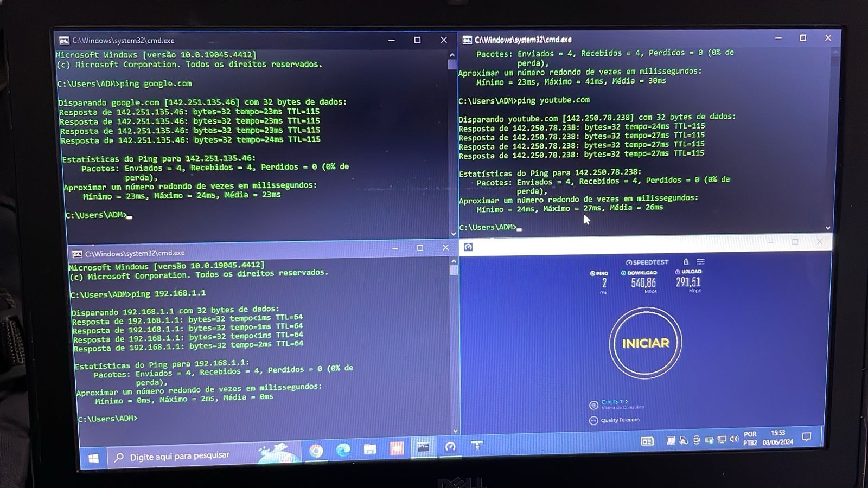Open File Explorer from the taskbar
This screenshot has width=868, height=488.
coord(370,449)
